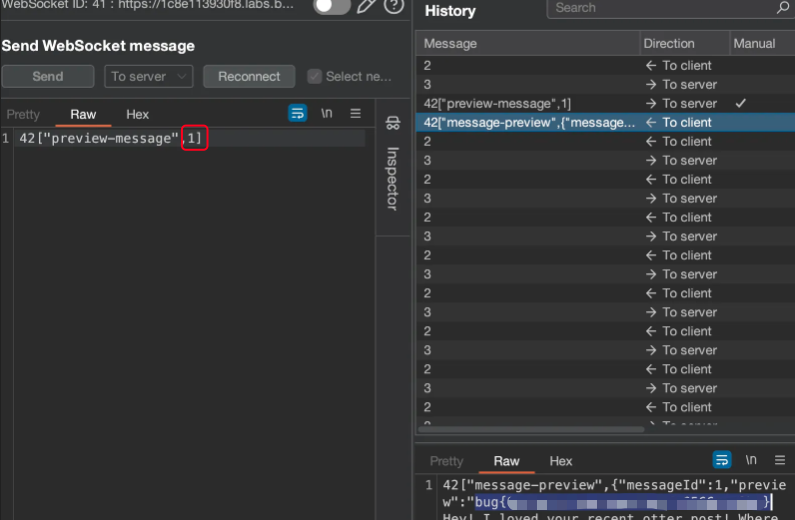Click the History search magnifier icon
Image resolution: width=795 pixels, height=520 pixels.
pyautogui.click(x=782, y=8)
